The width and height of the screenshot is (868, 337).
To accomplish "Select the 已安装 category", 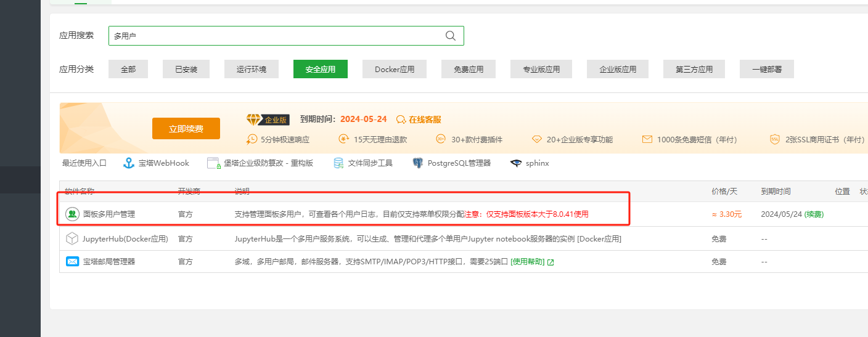I will click(186, 69).
